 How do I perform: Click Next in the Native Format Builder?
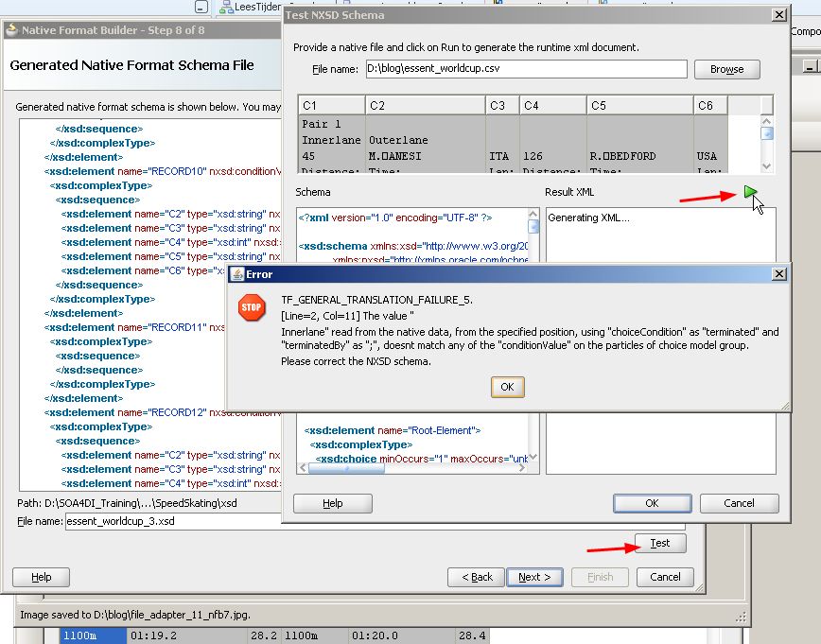tap(534, 577)
